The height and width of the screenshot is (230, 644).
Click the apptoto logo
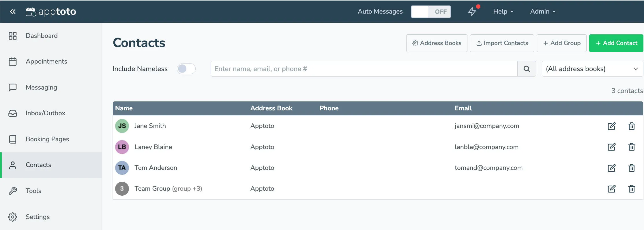tap(51, 12)
